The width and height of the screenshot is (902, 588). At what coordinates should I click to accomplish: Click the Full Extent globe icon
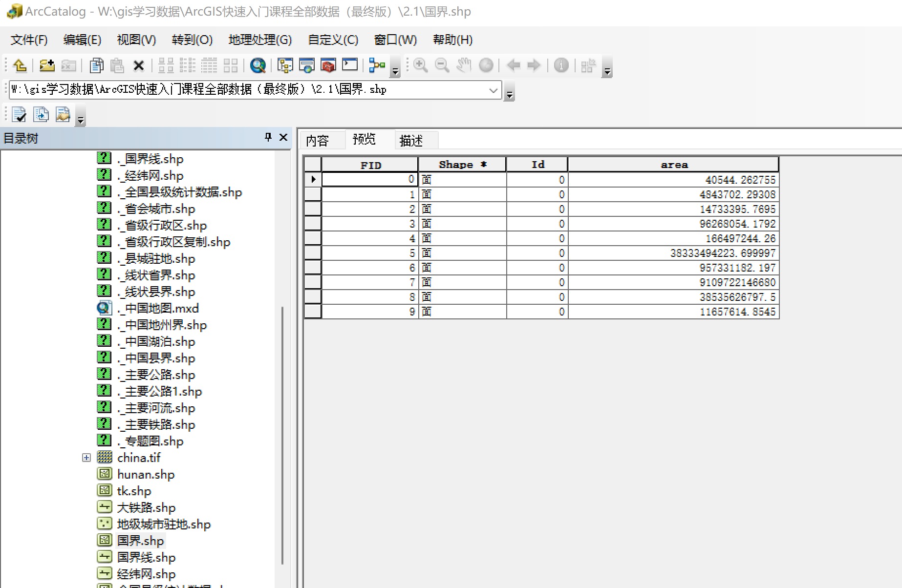(x=486, y=65)
